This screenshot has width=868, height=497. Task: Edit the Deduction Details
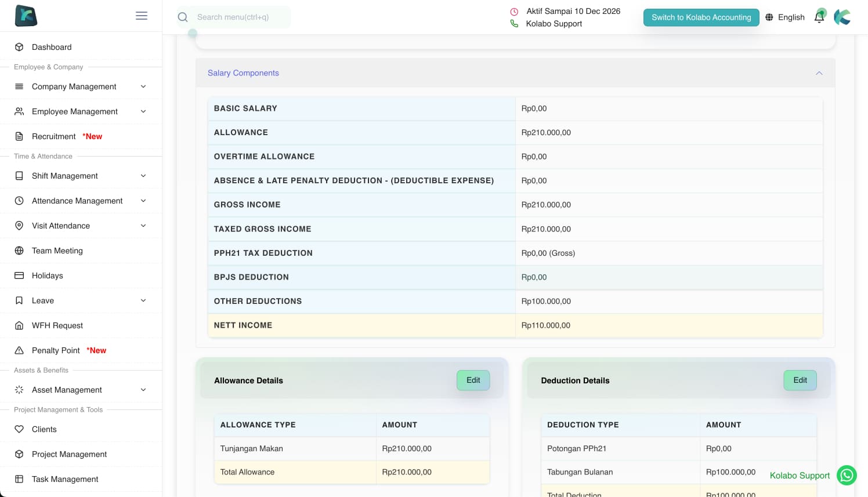coord(800,380)
